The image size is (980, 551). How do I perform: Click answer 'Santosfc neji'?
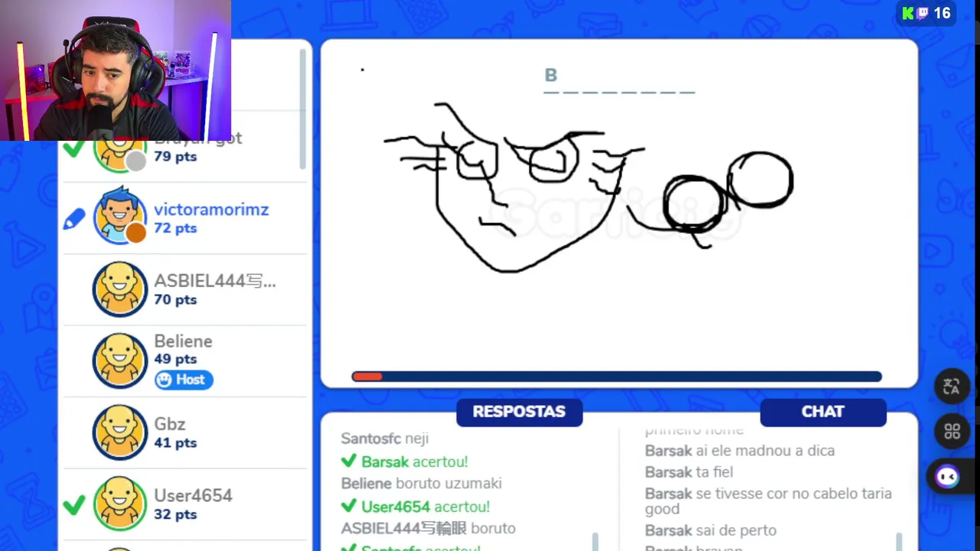coord(385,439)
